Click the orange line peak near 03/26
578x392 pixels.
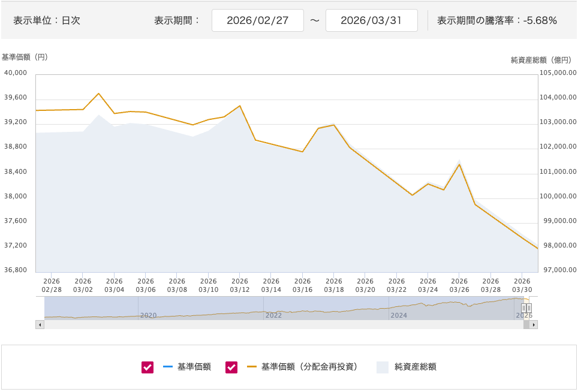point(459,164)
